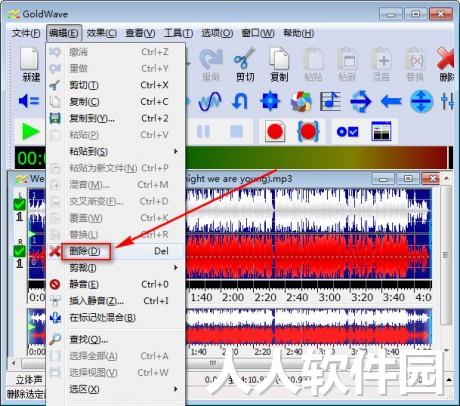This screenshot has width=460, height=406.
Task: Toggle the blue circle and check options icon
Action: [347, 132]
